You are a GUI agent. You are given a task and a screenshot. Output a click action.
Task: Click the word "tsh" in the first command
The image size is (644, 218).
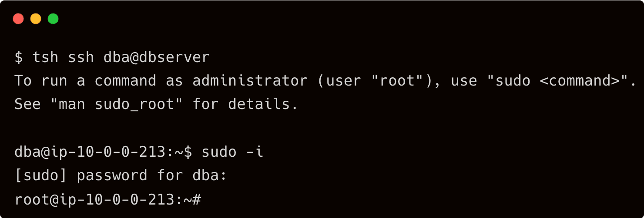(x=45, y=57)
